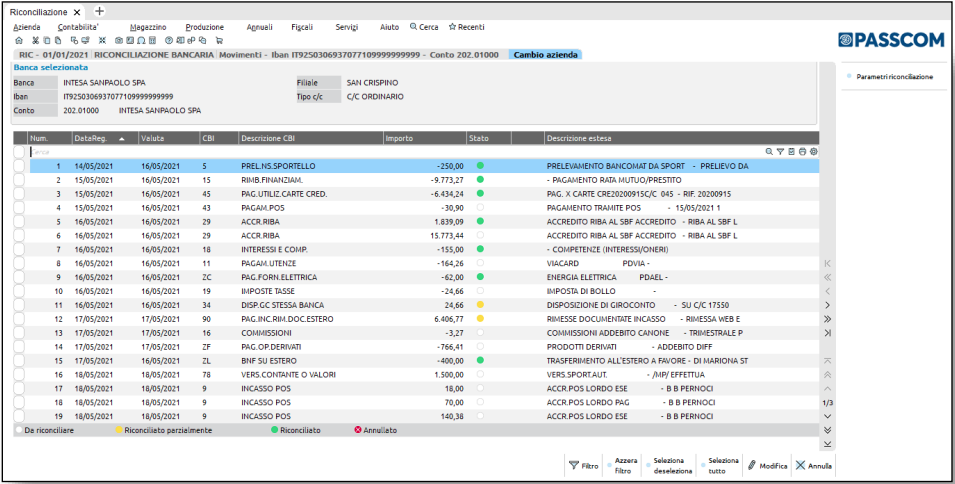Tick the checkbox for row 19
Image resolution: width=955 pixels, height=484 pixels.
pyautogui.click(x=19, y=416)
